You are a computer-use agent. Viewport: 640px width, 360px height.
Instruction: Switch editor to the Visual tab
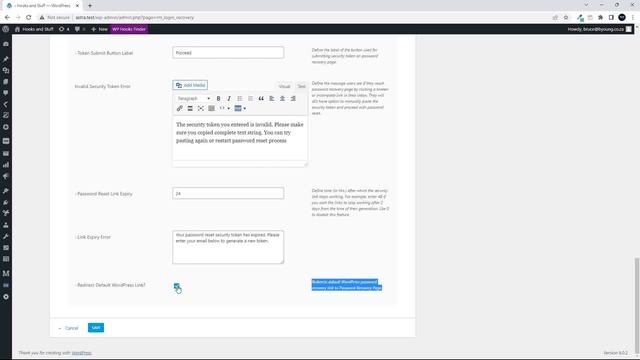click(284, 86)
